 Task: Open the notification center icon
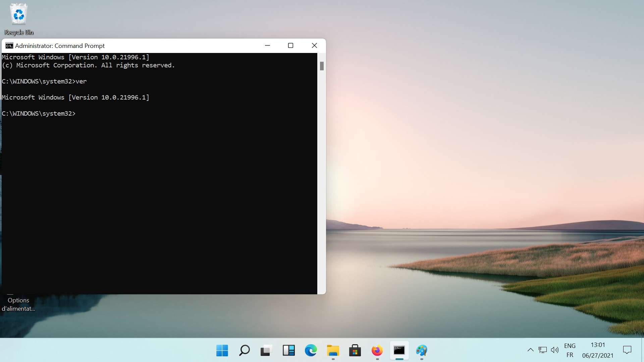627,350
